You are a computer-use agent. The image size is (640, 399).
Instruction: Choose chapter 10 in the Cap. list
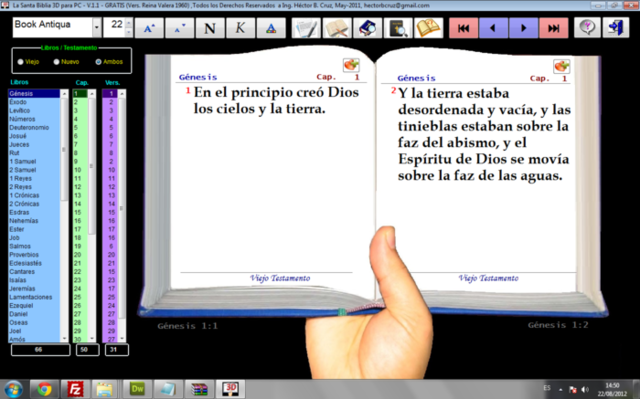(x=80, y=170)
